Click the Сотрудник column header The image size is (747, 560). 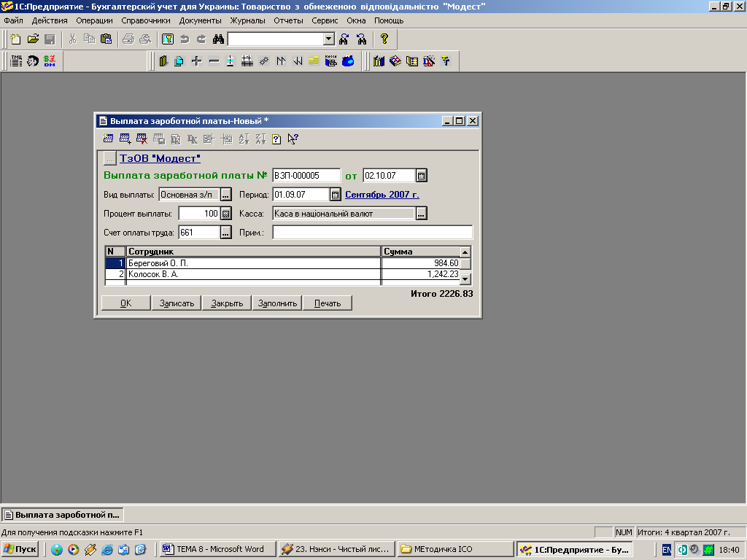(x=253, y=252)
